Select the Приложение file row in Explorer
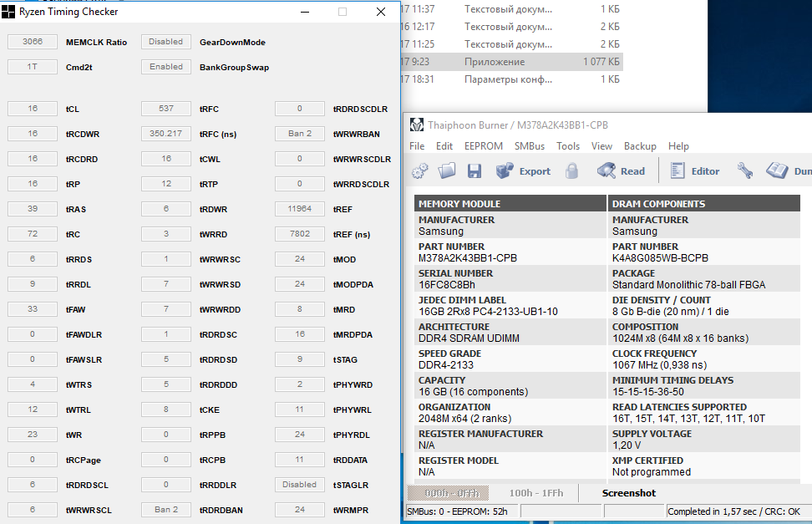 (x=511, y=62)
